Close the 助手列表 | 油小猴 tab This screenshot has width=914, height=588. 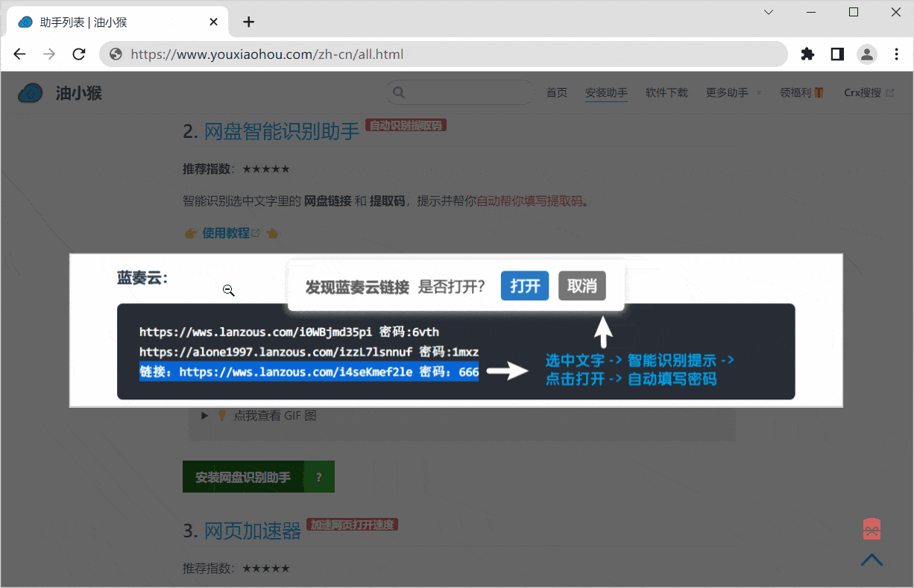pyautogui.click(x=214, y=22)
